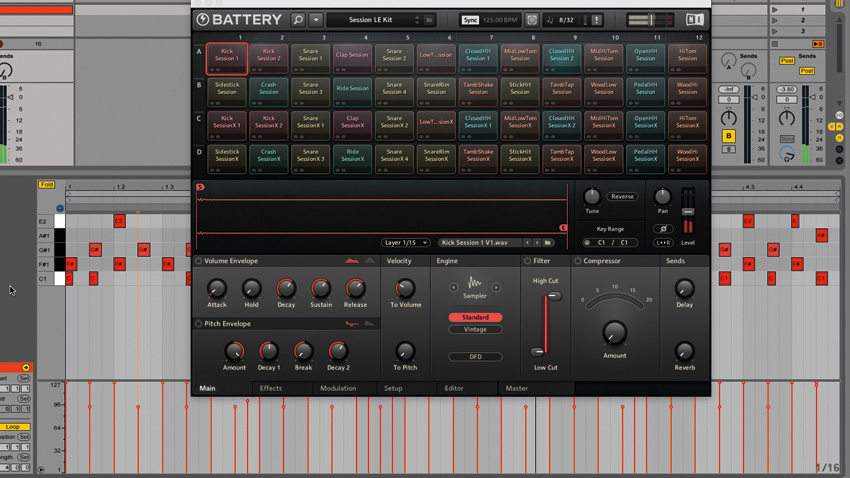Click the 125.00 BPM tempo field
Screen dimensions: 850x478
(x=500, y=20)
